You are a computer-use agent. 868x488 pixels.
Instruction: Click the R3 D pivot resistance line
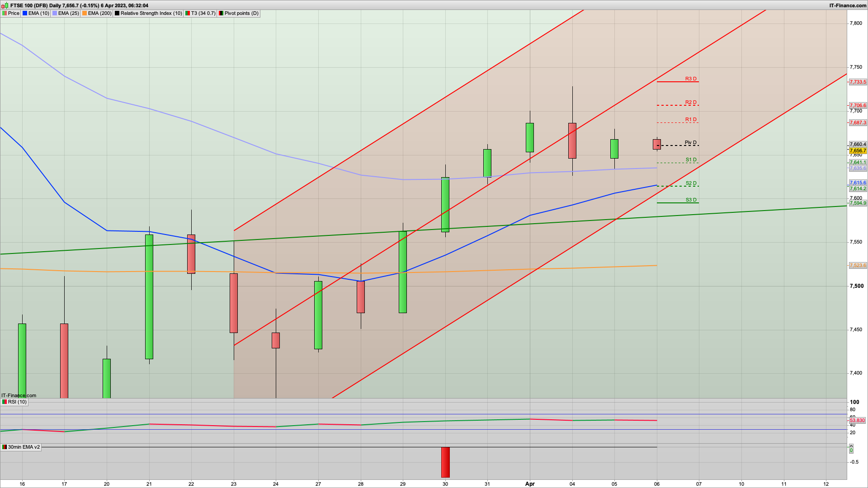(677, 82)
